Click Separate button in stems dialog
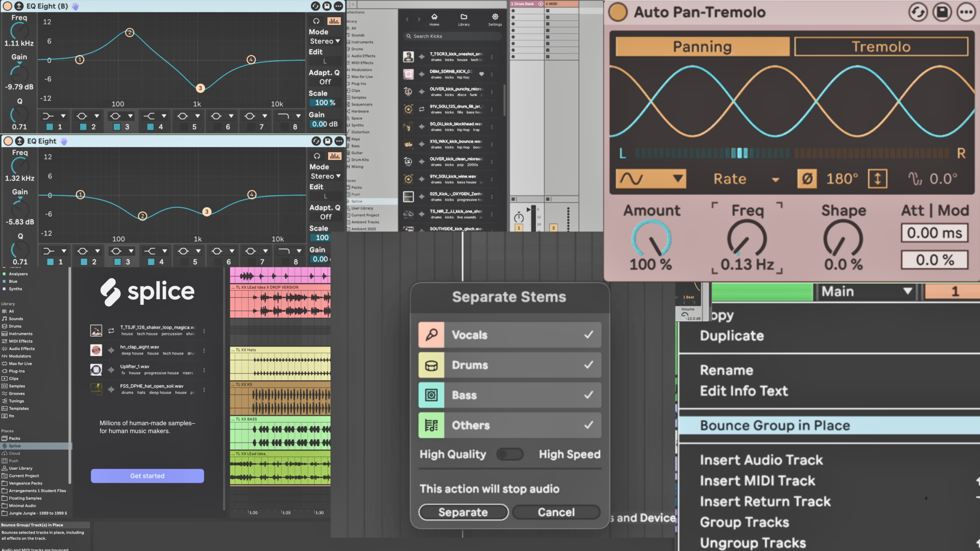This screenshot has height=551, width=980. pyautogui.click(x=463, y=512)
